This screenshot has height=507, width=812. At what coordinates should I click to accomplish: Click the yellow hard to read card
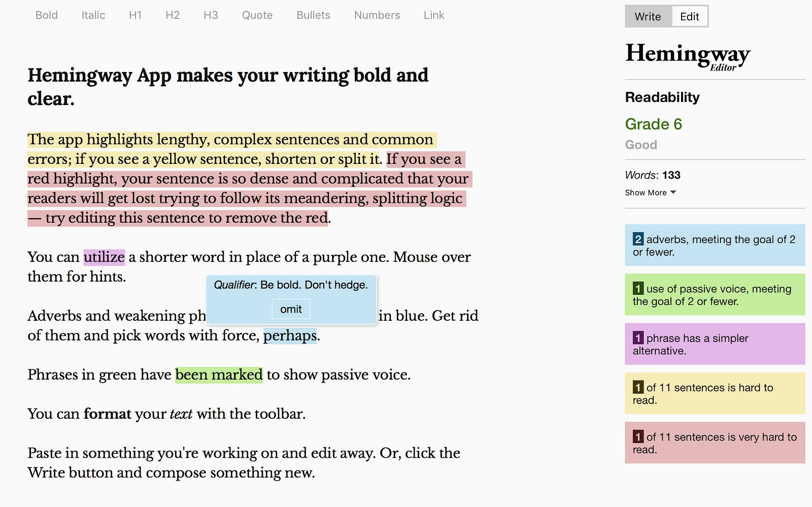click(x=715, y=393)
